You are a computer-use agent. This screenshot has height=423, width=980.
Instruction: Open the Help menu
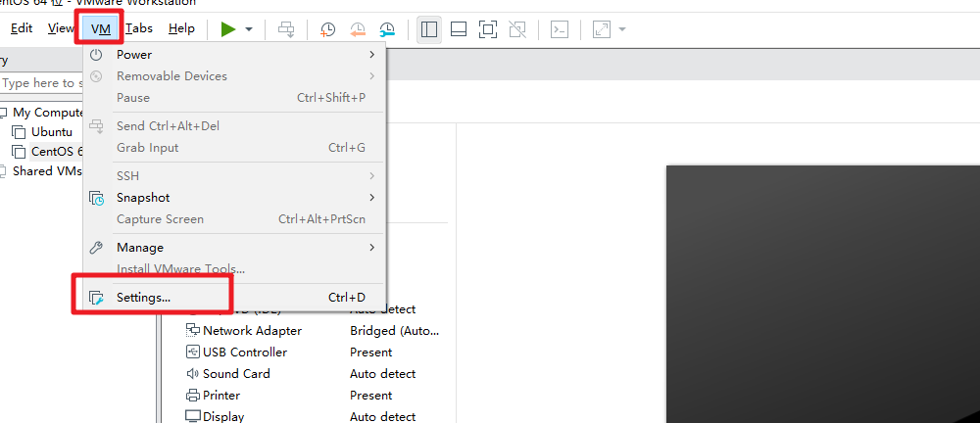pyautogui.click(x=181, y=28)
